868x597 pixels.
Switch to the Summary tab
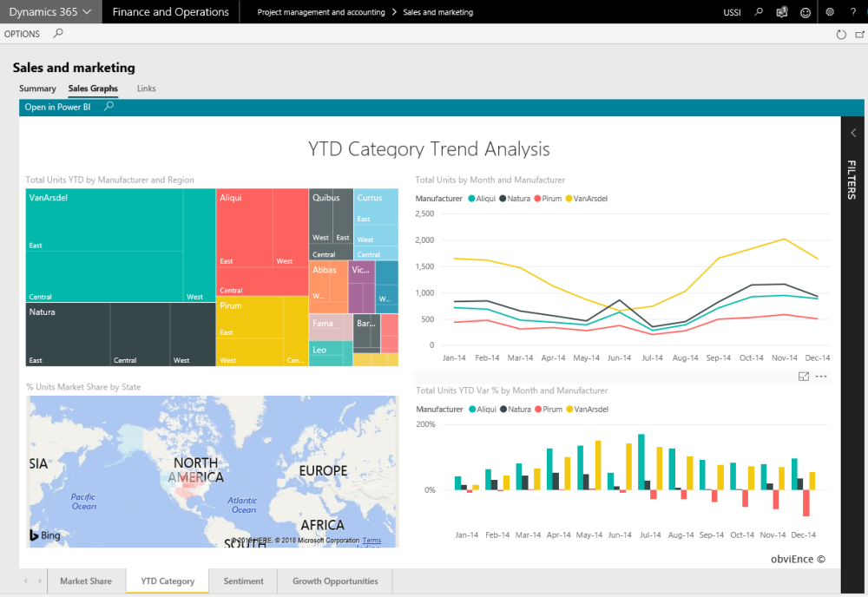[x=37, y=89]
